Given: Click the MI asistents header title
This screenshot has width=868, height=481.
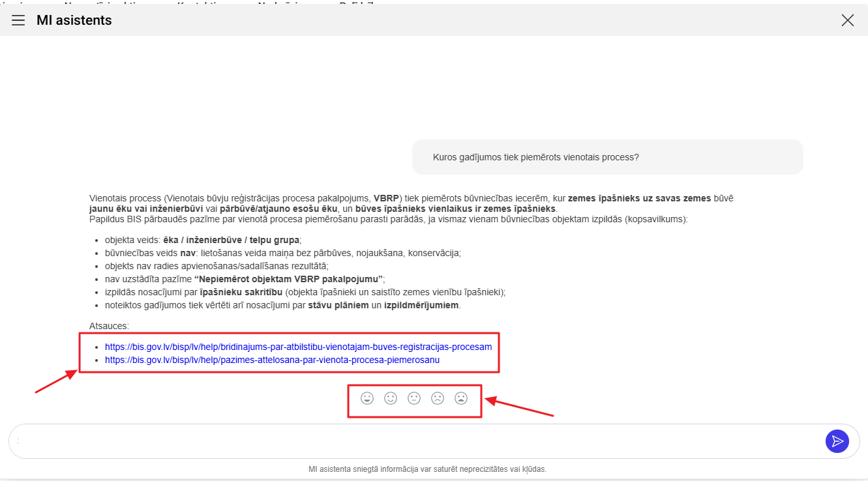Looking at the screenshot, I should pyautogui.click(x=74, y=20).
